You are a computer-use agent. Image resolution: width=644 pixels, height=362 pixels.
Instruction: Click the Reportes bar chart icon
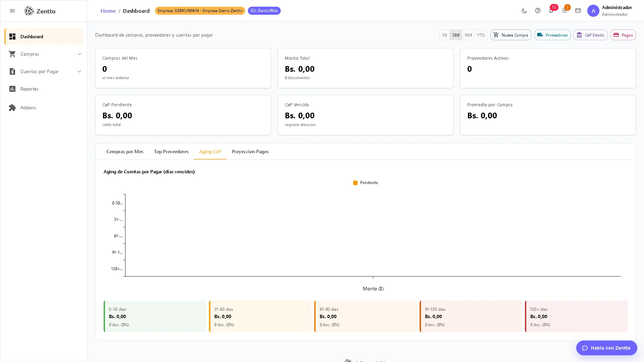(x=12, y=89)
